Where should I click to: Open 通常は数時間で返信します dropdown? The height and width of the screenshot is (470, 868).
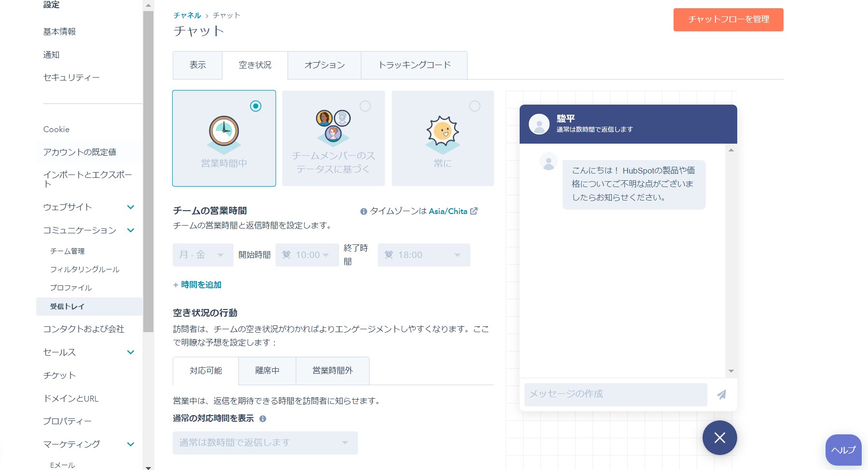(x=265, y=443)
